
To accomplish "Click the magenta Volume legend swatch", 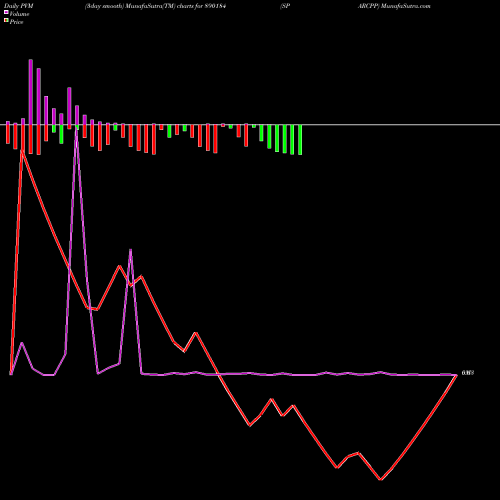I will coord(6,12).
